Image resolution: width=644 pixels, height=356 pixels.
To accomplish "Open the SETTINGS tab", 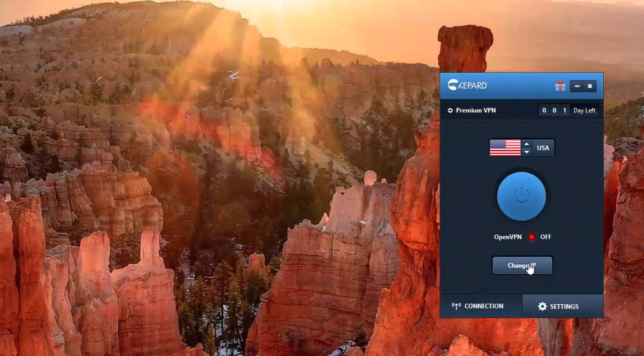I will (563, 306).
